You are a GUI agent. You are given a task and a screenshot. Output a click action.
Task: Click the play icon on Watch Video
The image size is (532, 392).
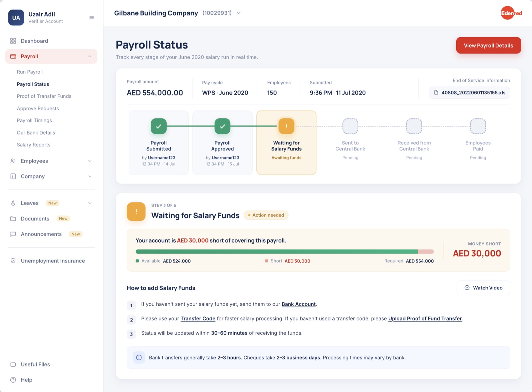(x=467, y=288)
